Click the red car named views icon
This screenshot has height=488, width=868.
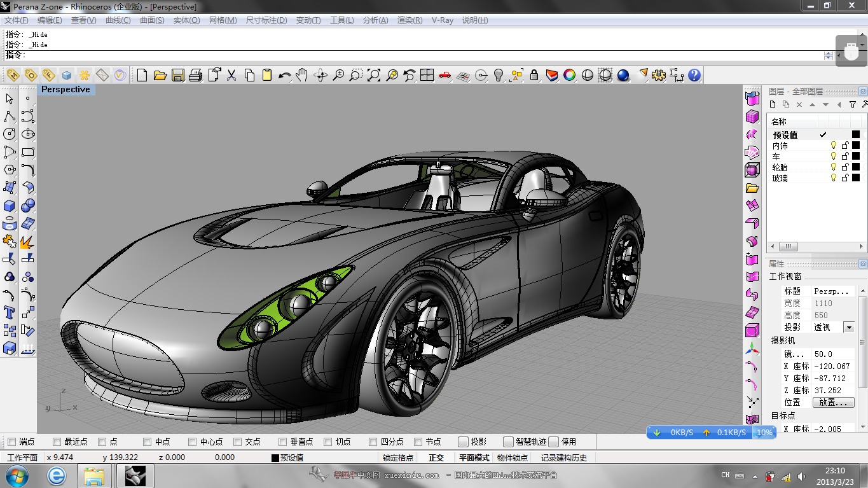[x=445, y=75]
